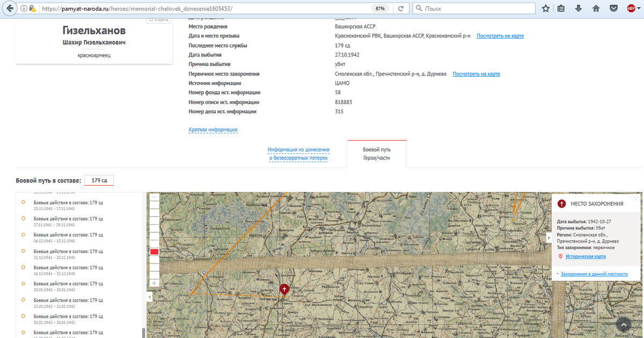Open the Pocket icon in toolbar
The height and width of the screenshot is (338, 644).
point(614,9)
